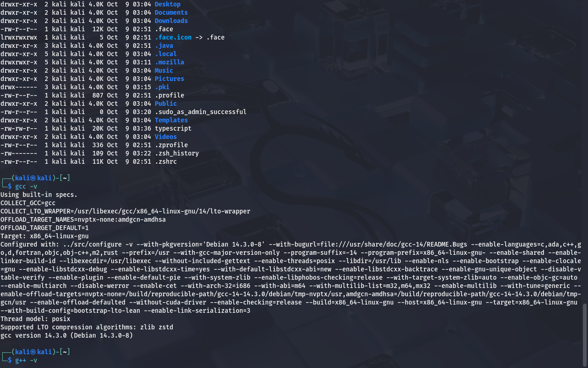Select the Music folder name
This screenshot has width=588, height=368.
(x=164, y=70)
